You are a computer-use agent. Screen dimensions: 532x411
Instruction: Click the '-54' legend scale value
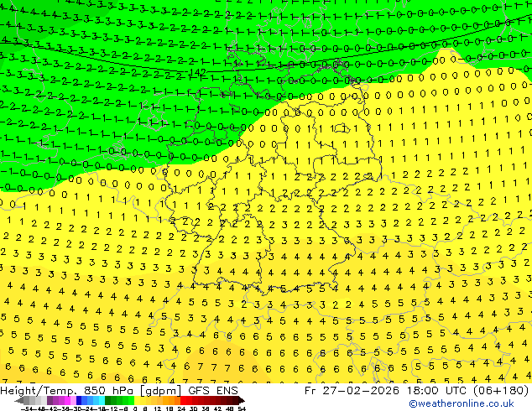[27, 408]
